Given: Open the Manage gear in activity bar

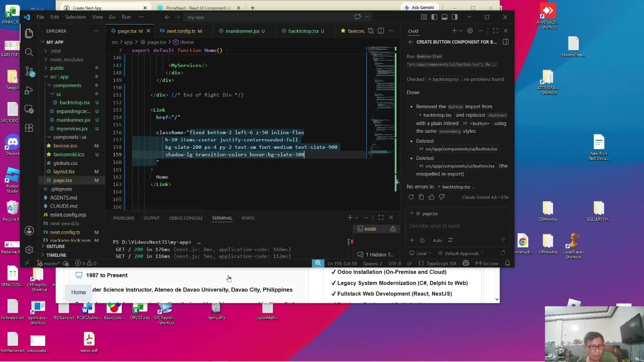Looking at the screenshot, I should click(x=29, y=249).
